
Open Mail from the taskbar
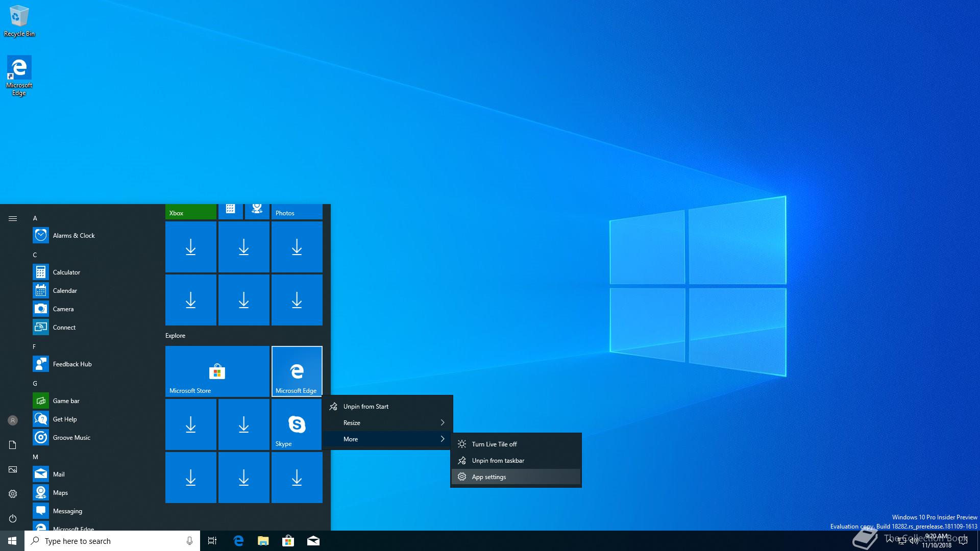coord(313,541)
